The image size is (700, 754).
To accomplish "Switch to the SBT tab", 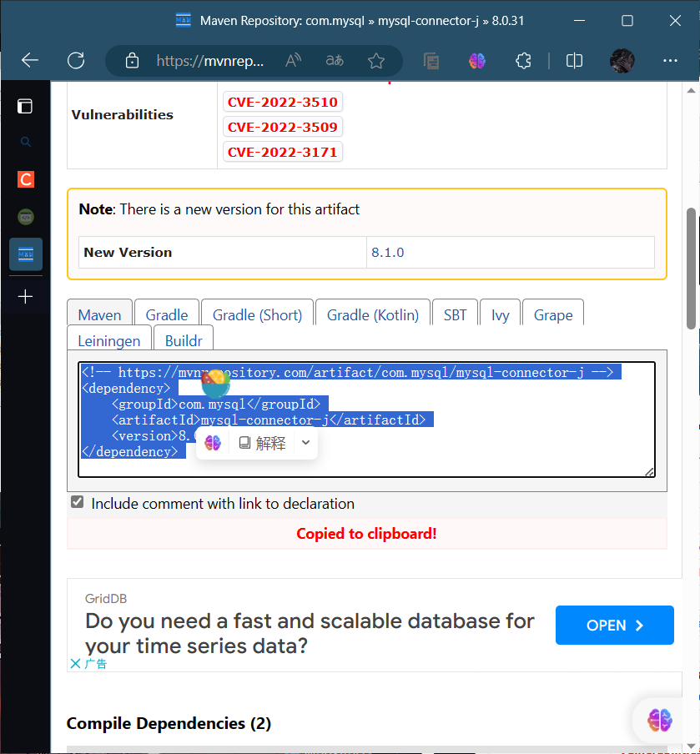I will coord(455,315).
